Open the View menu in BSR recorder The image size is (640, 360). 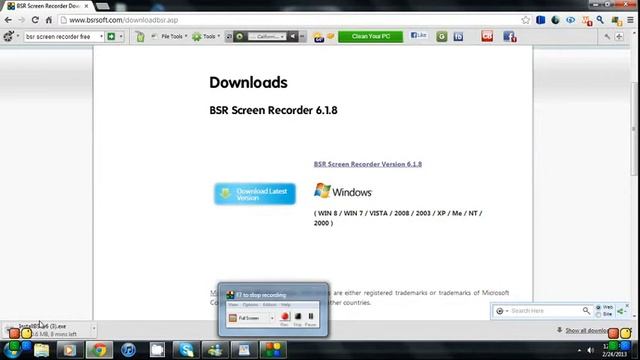click(x=233, y=304)
